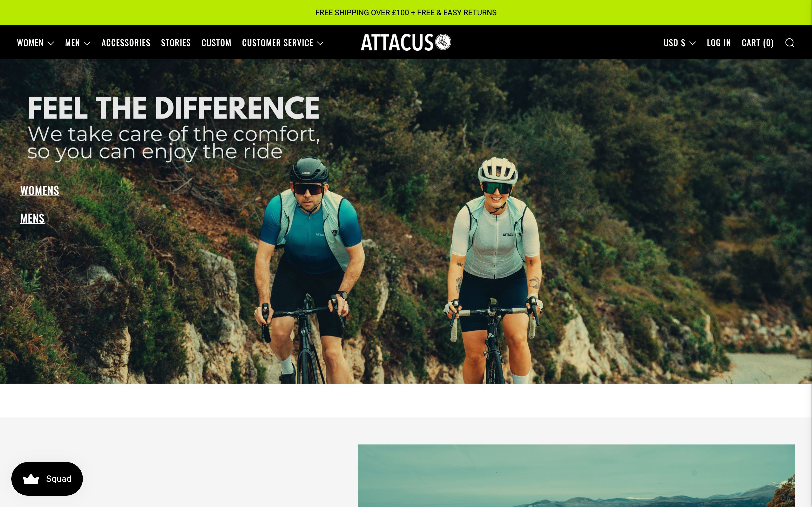The image size is (812, 507).
Task: Open the Cart (0) link
Action: 758,43
